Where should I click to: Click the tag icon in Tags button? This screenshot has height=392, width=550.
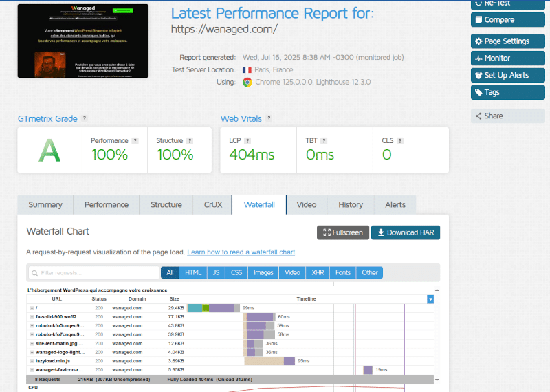pos(478,92)
